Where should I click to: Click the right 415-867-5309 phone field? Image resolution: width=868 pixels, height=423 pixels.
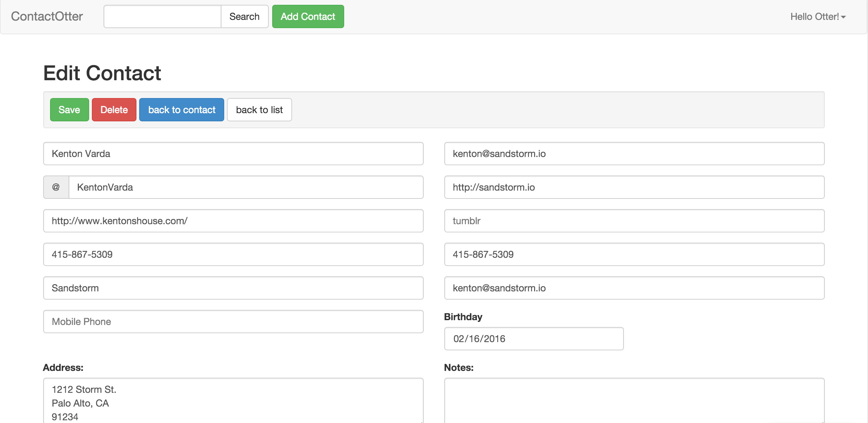[x=634, y=254]
